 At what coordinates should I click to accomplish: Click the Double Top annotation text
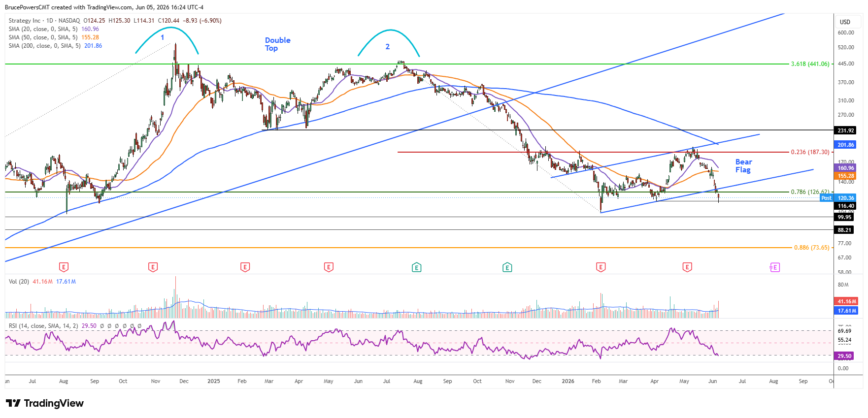[277, 44]
